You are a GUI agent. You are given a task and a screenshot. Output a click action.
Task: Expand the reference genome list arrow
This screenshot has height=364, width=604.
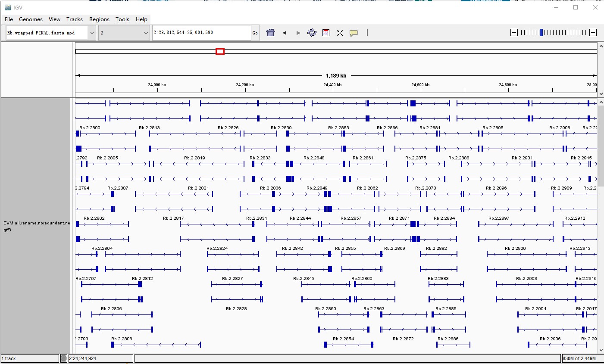point(91,32)
